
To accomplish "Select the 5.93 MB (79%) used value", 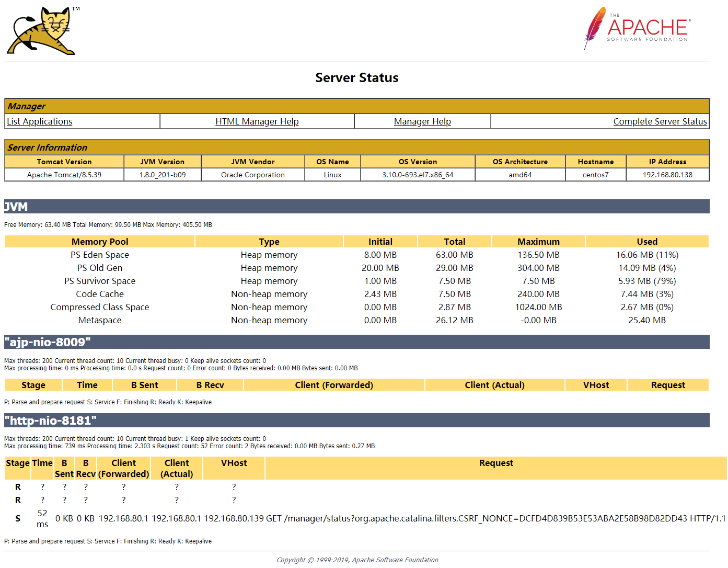I will (x=647, y=281).
